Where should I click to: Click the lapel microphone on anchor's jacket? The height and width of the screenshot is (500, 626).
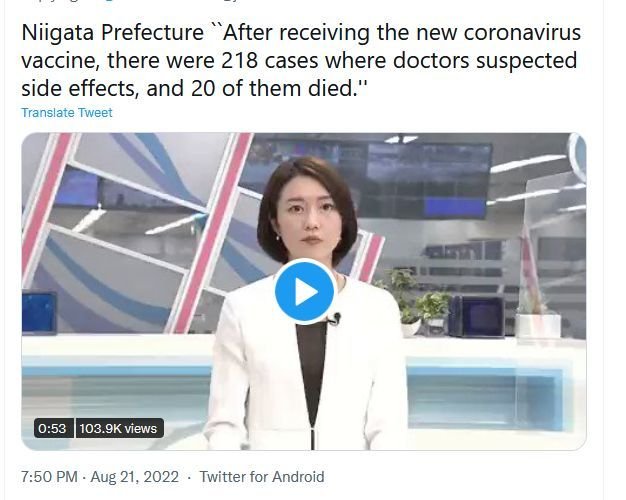(335, 319)
